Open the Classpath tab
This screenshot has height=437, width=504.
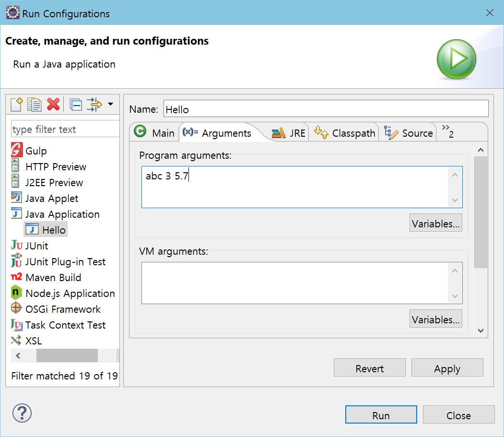[x=344, y=132]
